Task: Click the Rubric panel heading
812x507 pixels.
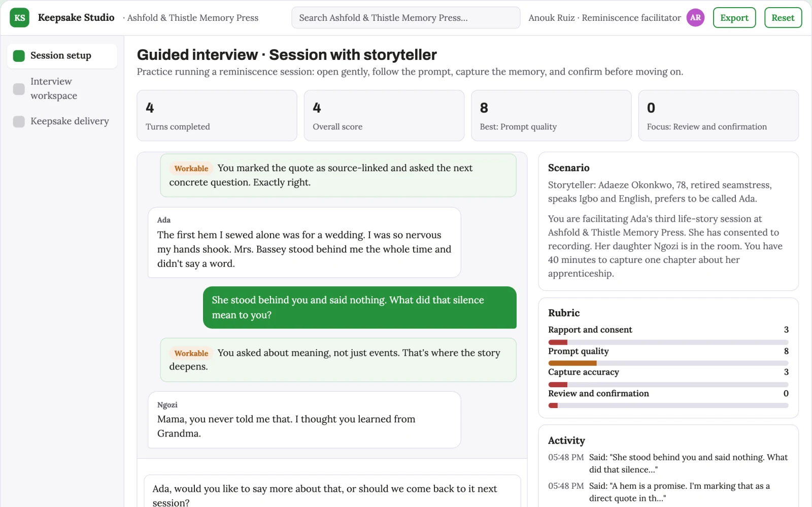Action: click(564, 313)
